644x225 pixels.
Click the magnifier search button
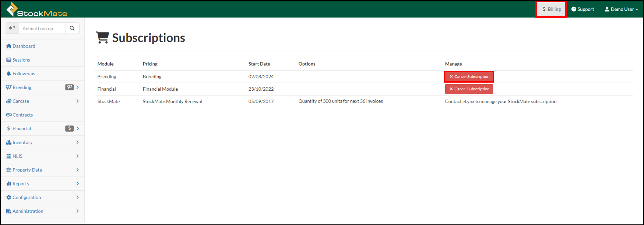72,28
